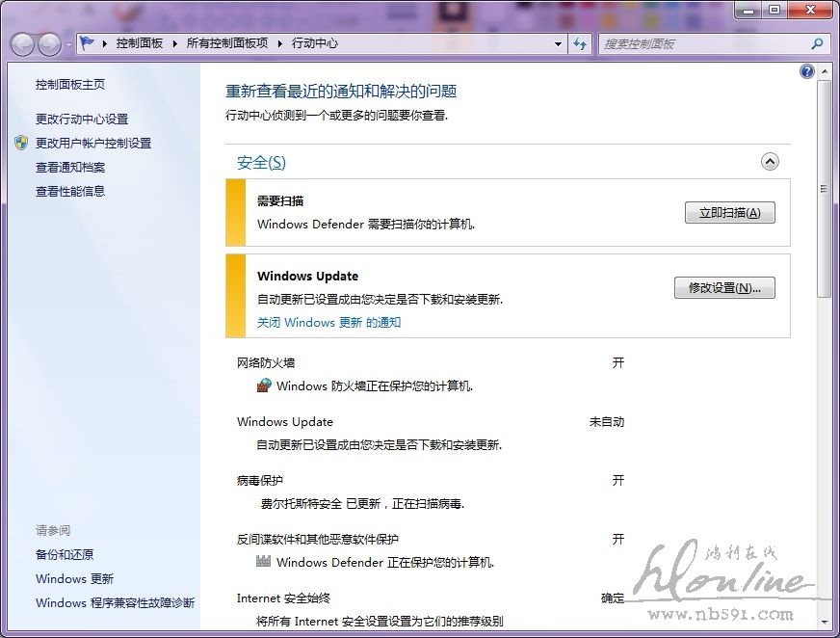Click the magnifier icon in the search box
The width and height of the screenshot is (840, 638).
pos(817,43)
